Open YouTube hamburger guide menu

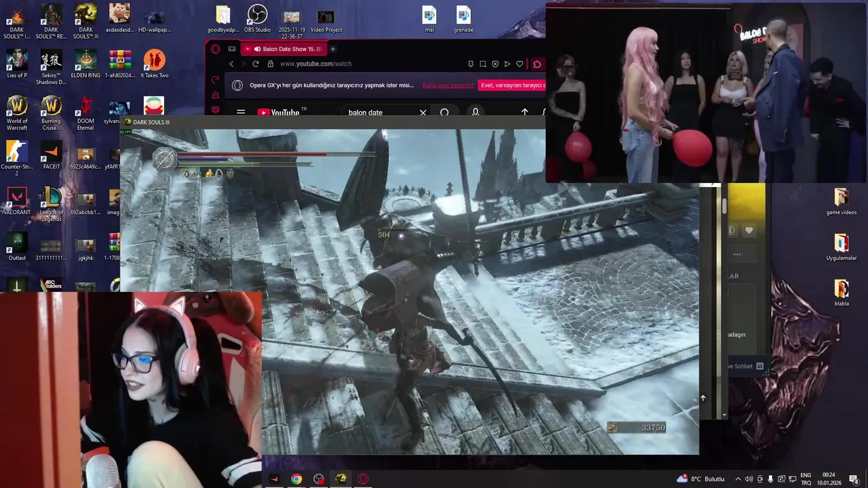(x=241, y=113)
